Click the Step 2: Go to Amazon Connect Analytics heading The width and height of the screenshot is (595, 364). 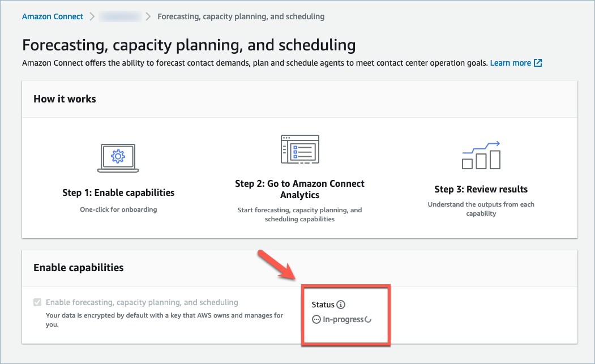point(299,189)
